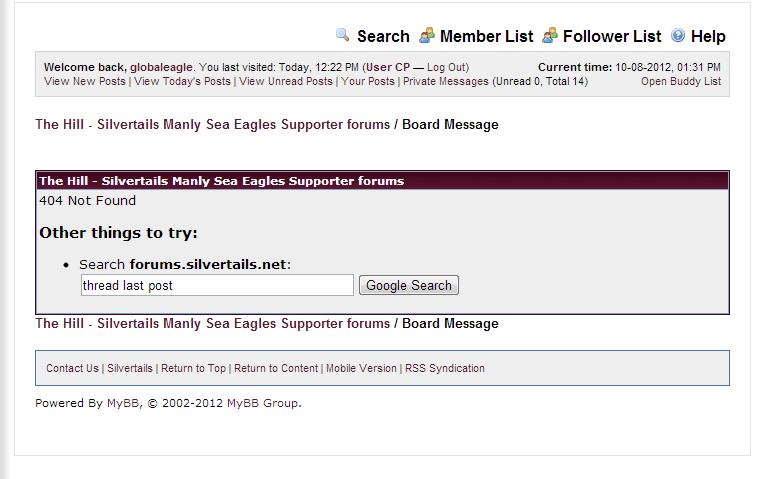Open the Follower List page
The image size is (767, 479).
(611, 36)
